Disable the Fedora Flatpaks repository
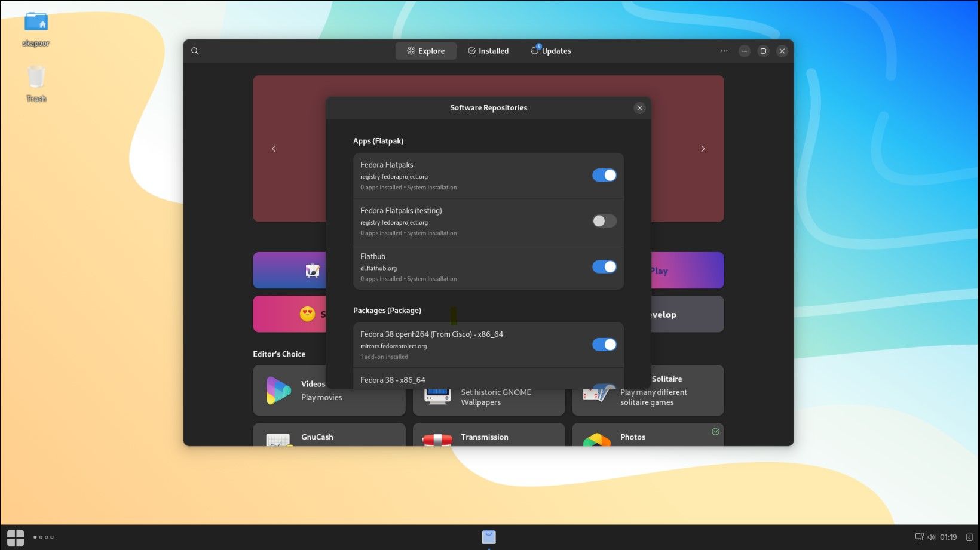980x550 pixels. click(x=604, y=175)
